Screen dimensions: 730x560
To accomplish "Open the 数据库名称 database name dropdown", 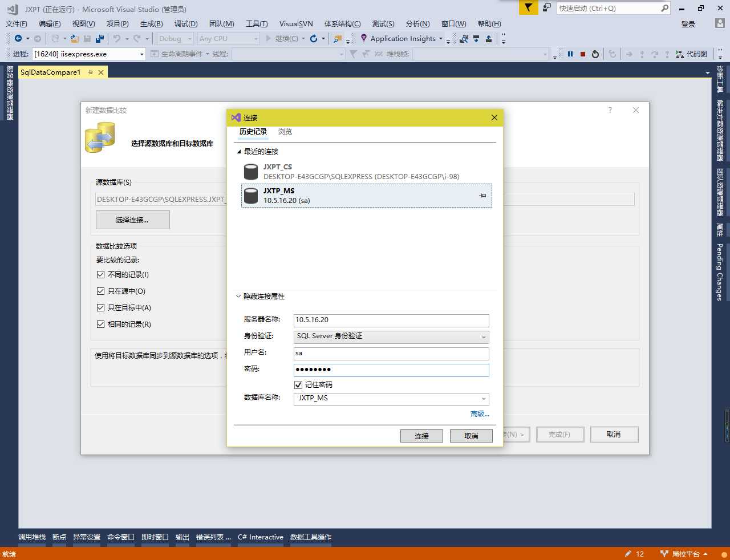I will click(x=391, y=399).
